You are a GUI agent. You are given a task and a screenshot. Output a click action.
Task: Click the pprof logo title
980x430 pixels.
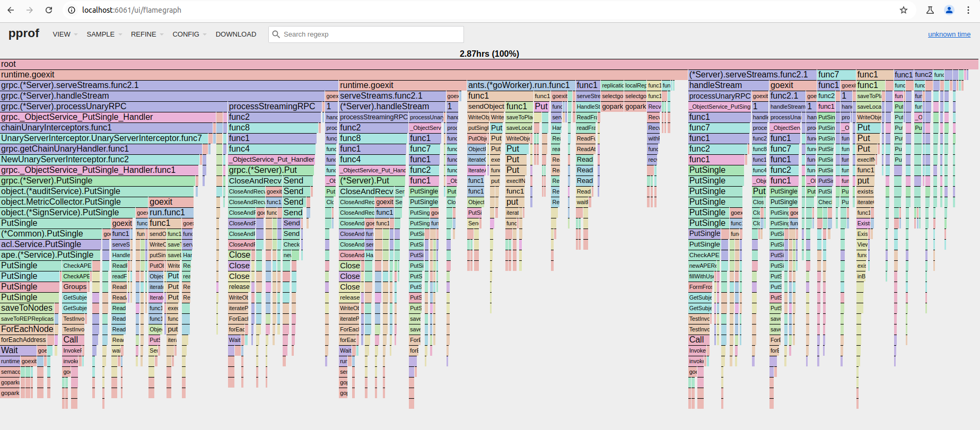pyautogui.click(x=24, y=33)
